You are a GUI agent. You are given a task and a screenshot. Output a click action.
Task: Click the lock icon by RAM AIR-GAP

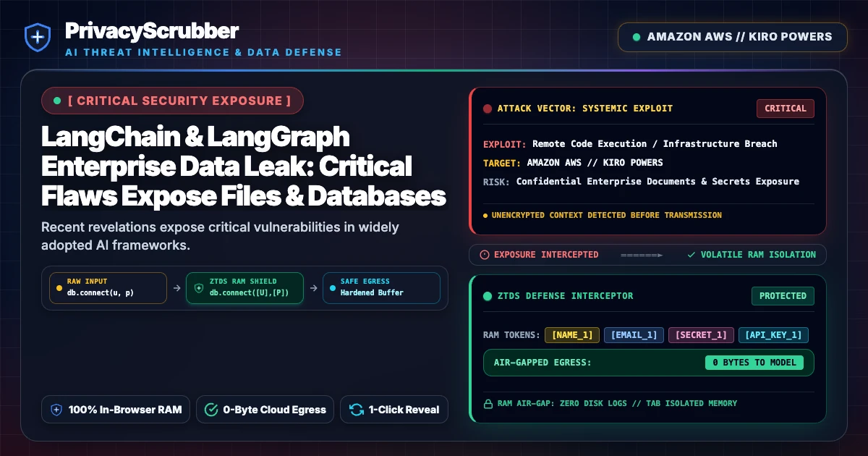pos(488,403)
